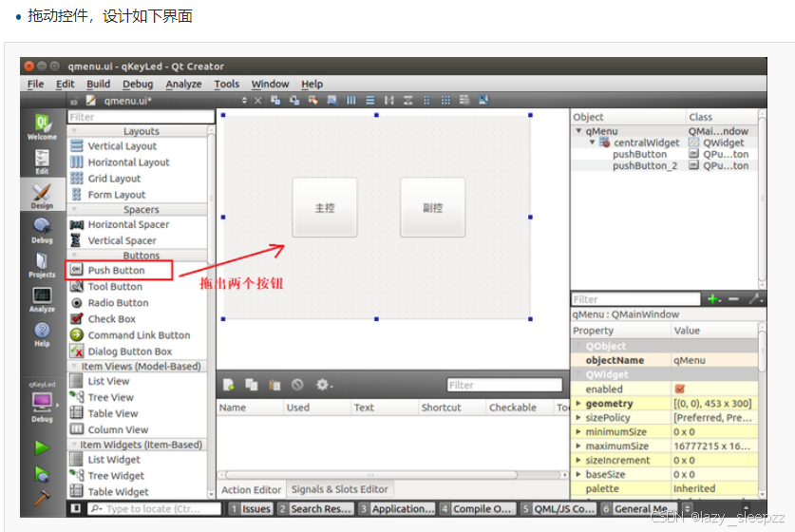Click the widget box Filter field
The image size is (795, 532).
pos(141,117)
